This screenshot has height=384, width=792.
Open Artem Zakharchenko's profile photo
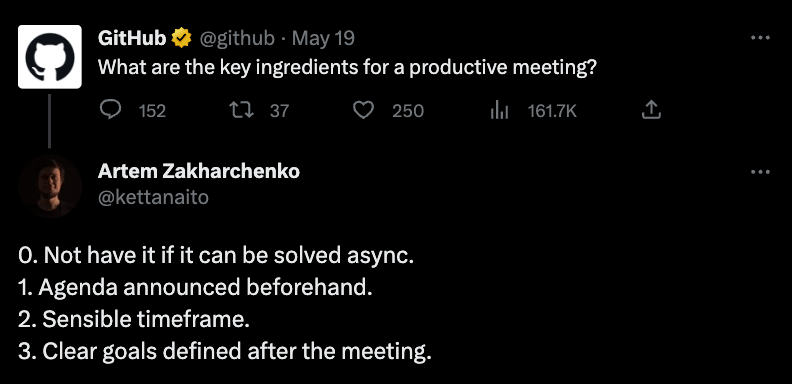[50, 186]
